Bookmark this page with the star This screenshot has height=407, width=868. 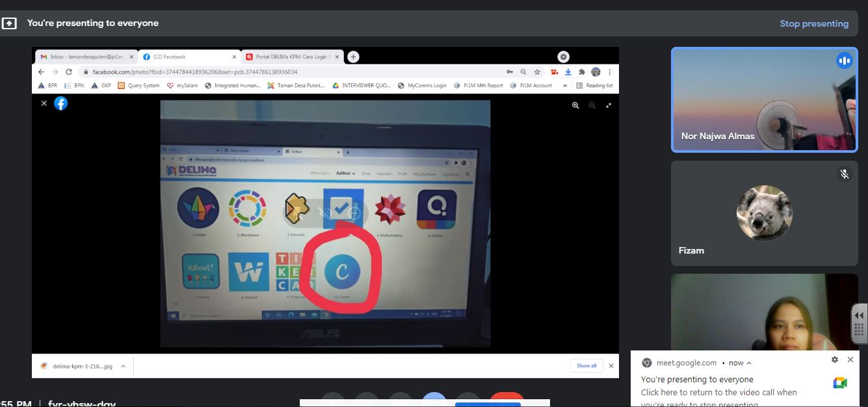pyautogui.click(x=537, y=72)
